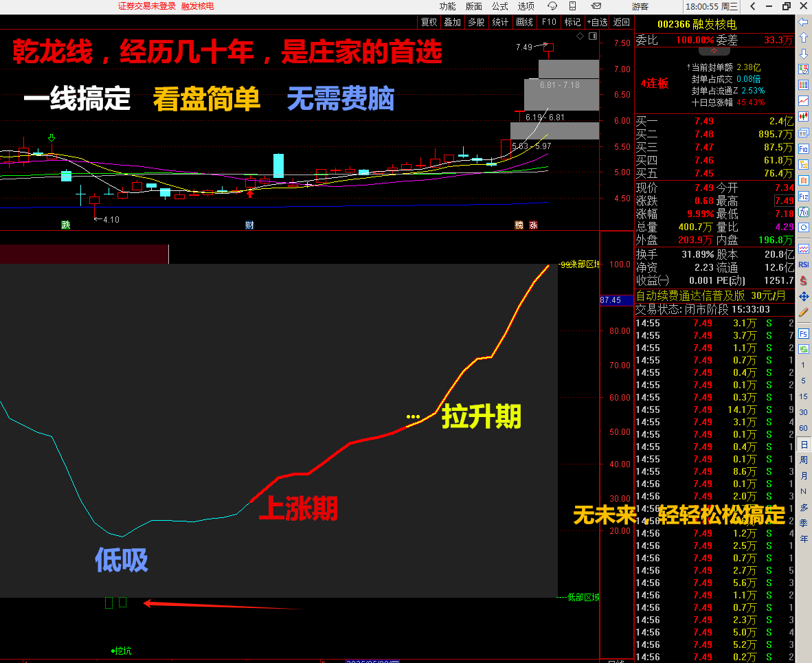This screenshot has height=663, width=812.
Task: Click the up arrow previous stock icon
Action: (803, 38)
